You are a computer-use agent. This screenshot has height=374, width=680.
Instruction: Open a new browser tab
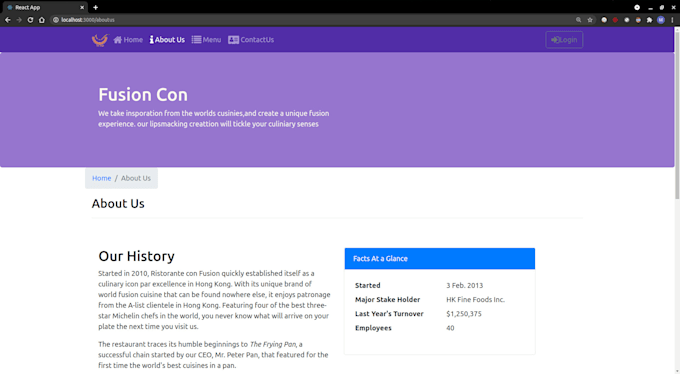(x=95, y=7)
